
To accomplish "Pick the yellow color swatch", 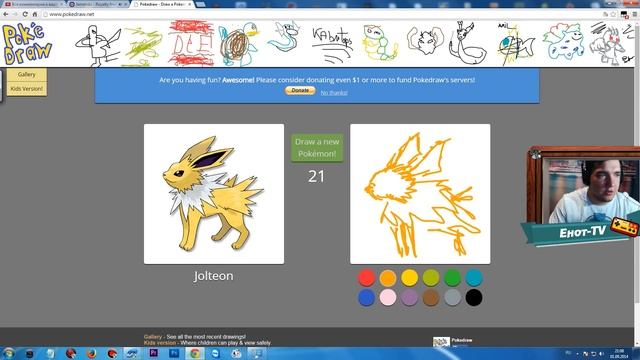I will [409, 278].
